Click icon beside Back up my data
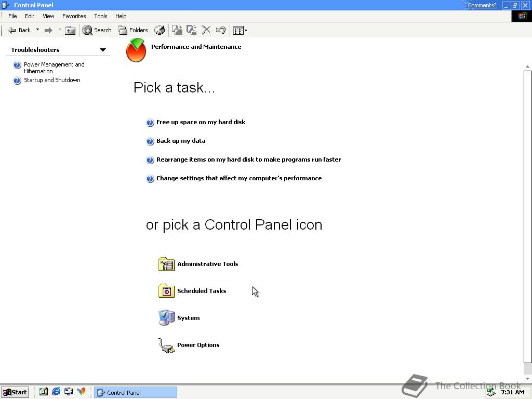This screenshot has width=532, height=399. click(x=150, y=141)
